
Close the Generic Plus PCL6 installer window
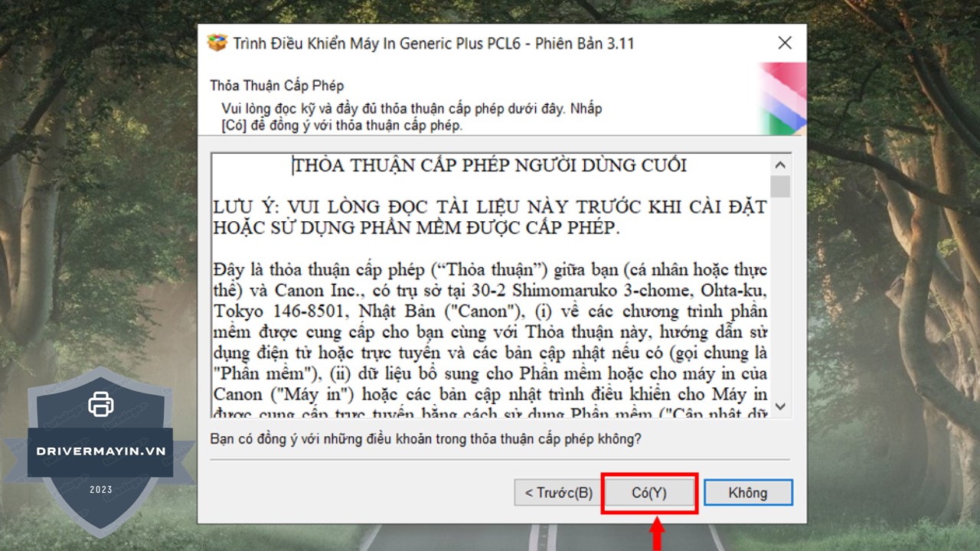(x=785, y=43)
